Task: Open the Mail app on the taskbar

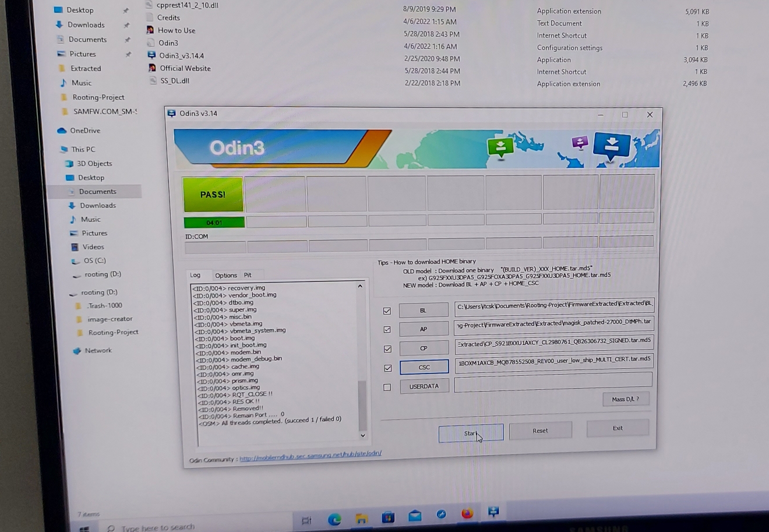Action: point(415,516)
